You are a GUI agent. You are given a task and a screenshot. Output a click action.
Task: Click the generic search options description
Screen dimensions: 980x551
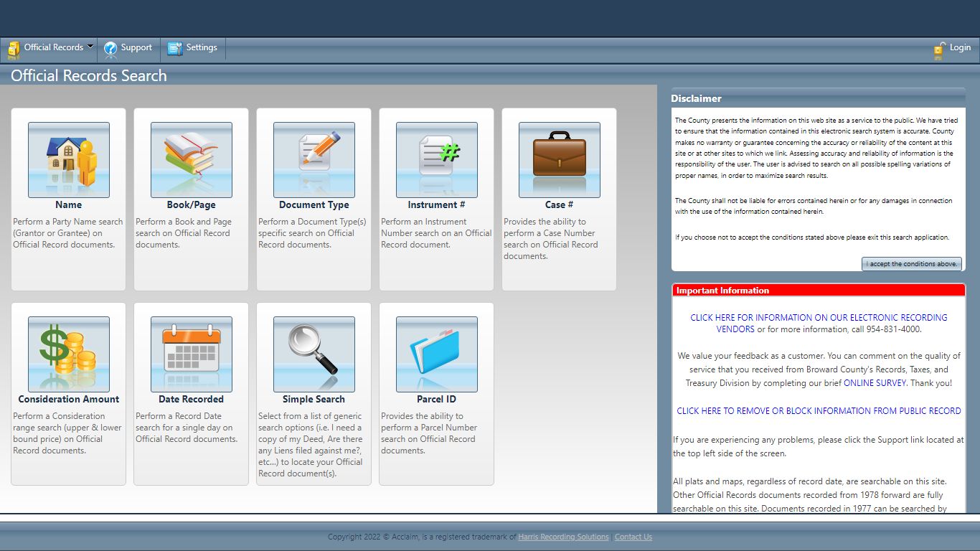pos(311,445)
